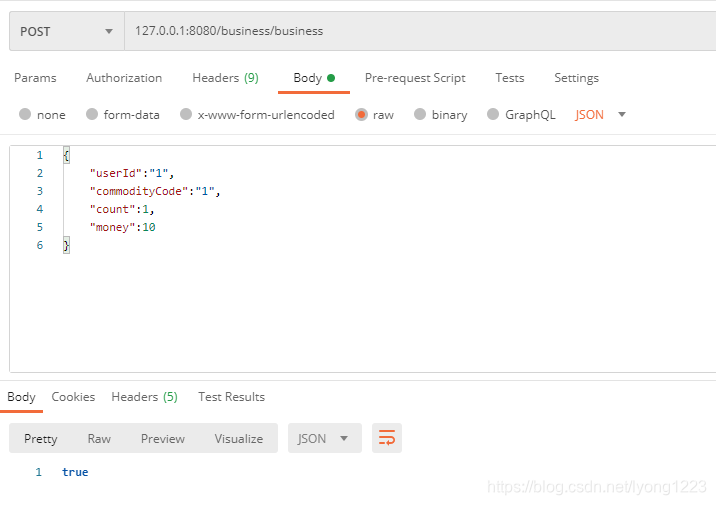
Task: Select the Pretty response view
Action: pyautogui.click(x=41, y=439)
